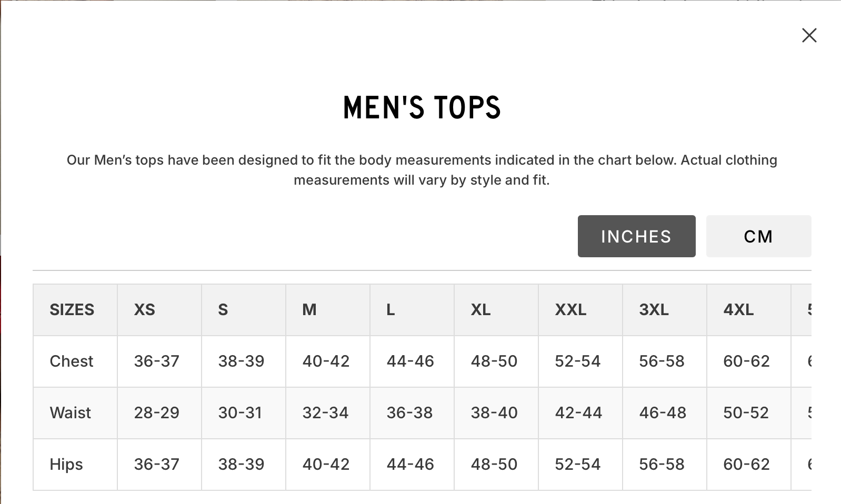Click the Hips row label

click(x=66, y=464)
